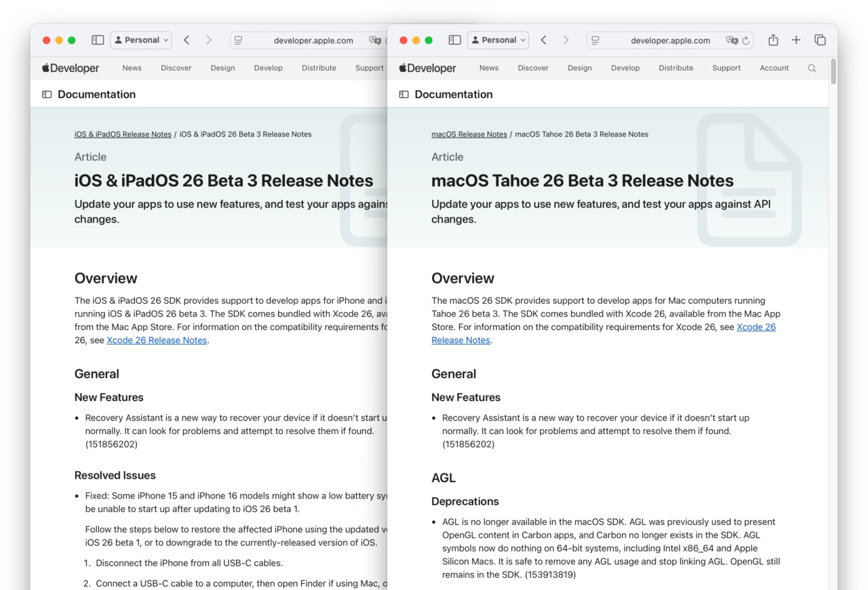Open a new tab with the plus icon
The height and width of the screenshot is (590, 868).
point(796,40)
